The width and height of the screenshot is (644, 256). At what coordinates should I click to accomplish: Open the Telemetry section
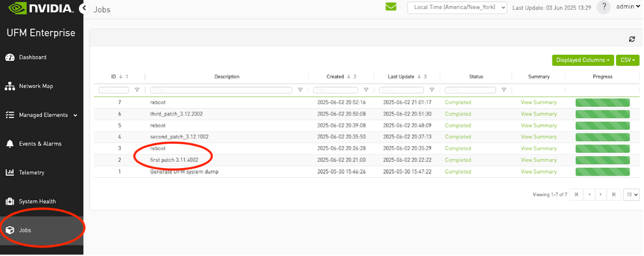point(31,173)
